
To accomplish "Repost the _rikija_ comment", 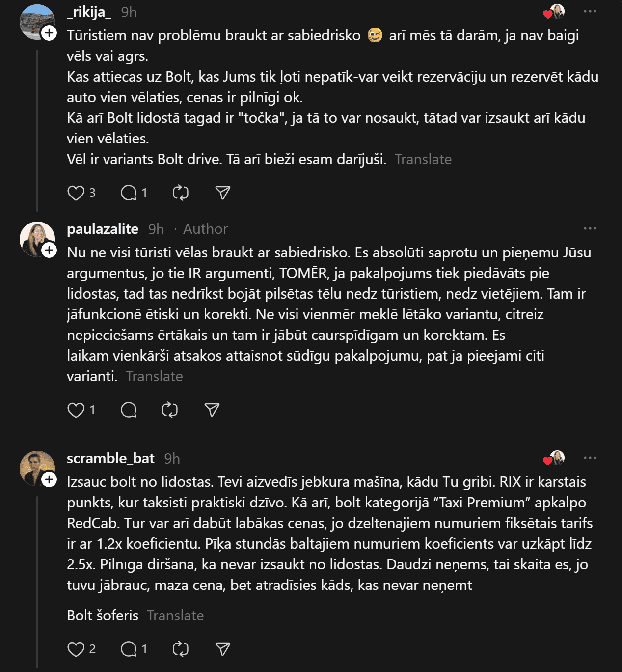I will click(181, 193).
